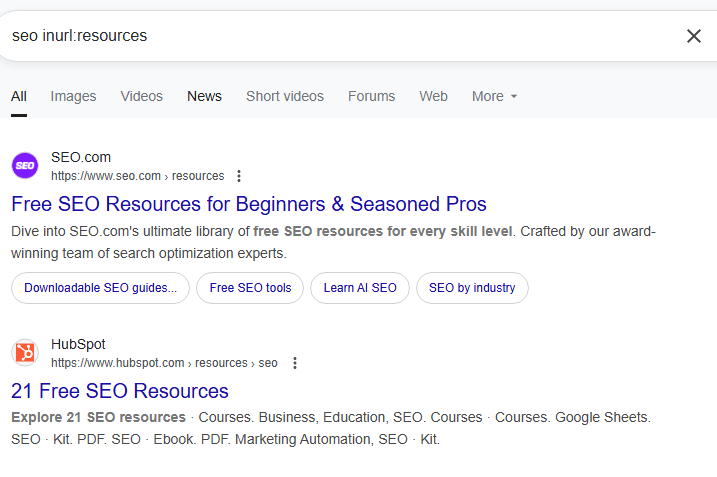
Task: Open options menu beside seo.com URL
Action: click(x=239, y=176)
